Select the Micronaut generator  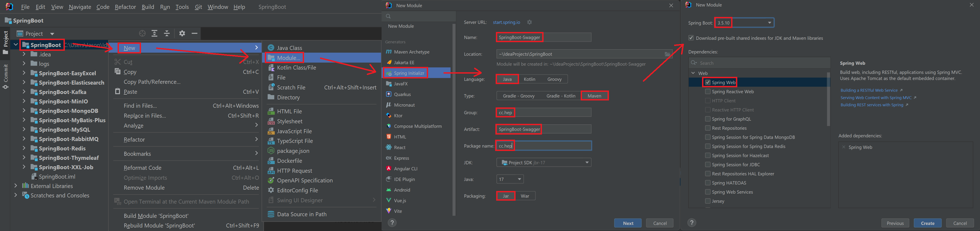[404, 105]
